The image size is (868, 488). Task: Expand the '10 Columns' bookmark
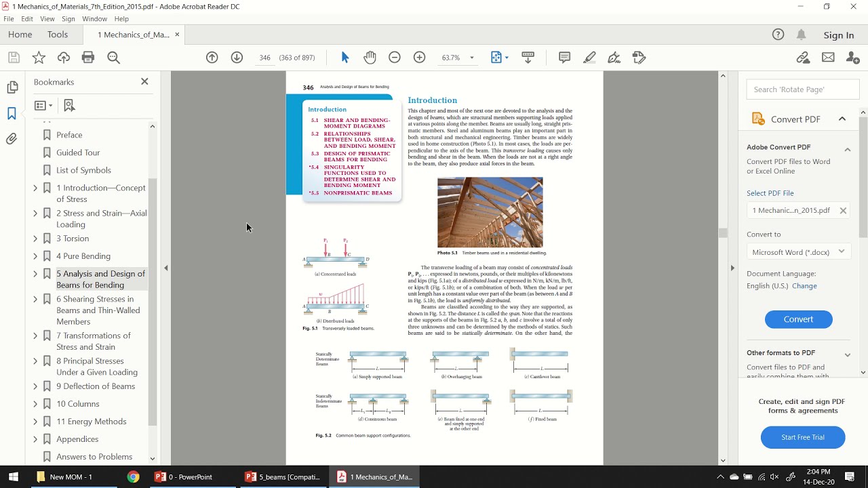pos(35,404)
